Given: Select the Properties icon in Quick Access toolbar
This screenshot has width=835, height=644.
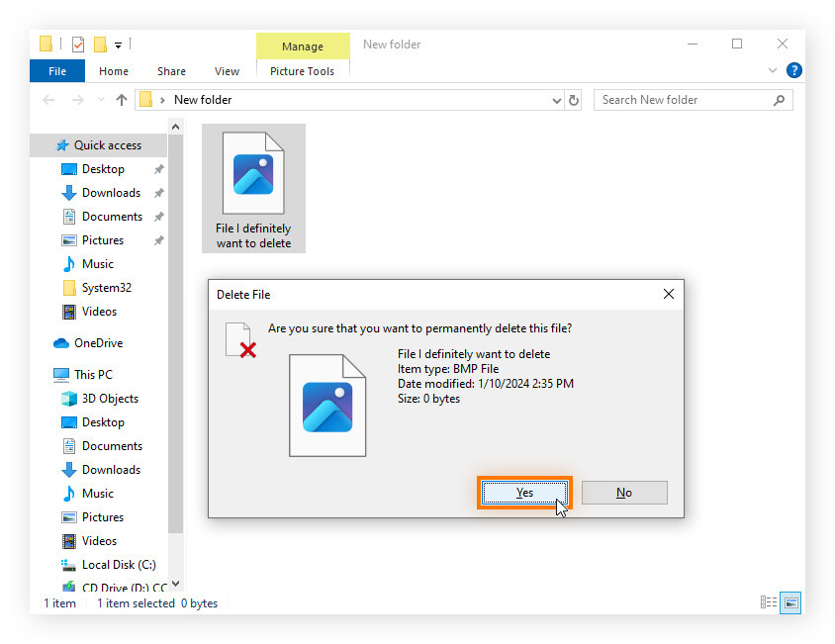Looking at the screenshot, I should pos(77,44).
